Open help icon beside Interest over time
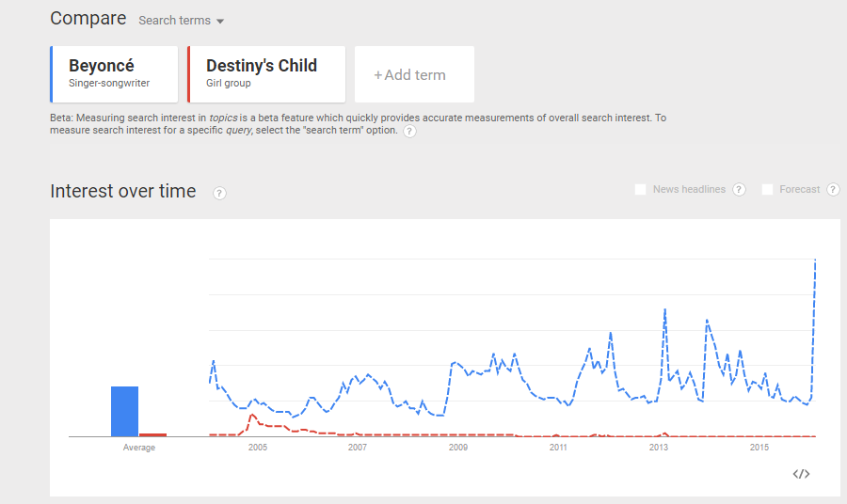The width and height of the screenshot is (847, 504). [219, 193]
